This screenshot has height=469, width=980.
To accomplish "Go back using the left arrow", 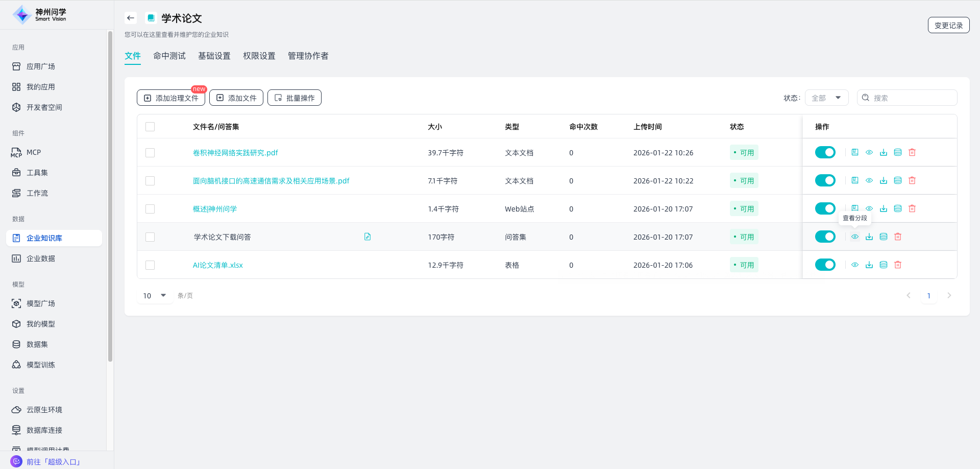I will tap(131, 18).
